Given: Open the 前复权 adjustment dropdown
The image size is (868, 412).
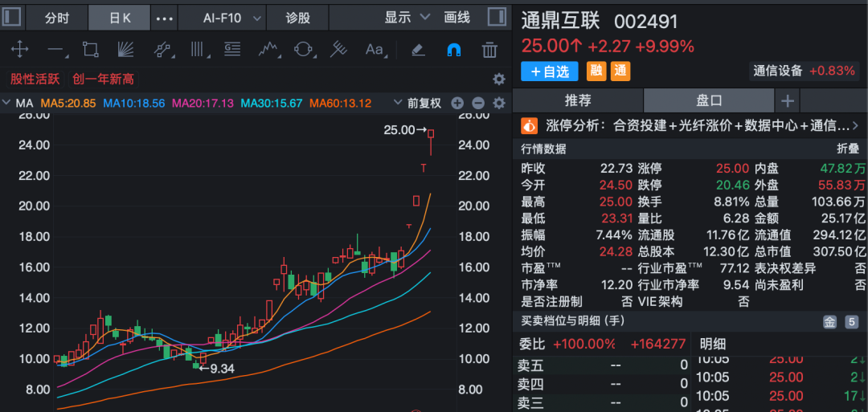Looking at the screenshot, I should click(x=417, y=103).
